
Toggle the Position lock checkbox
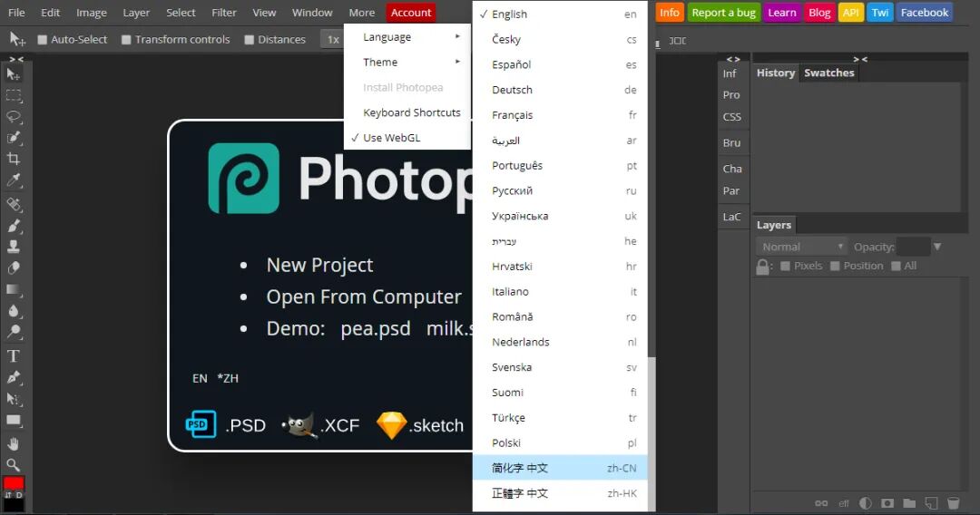tap(835, 266)
